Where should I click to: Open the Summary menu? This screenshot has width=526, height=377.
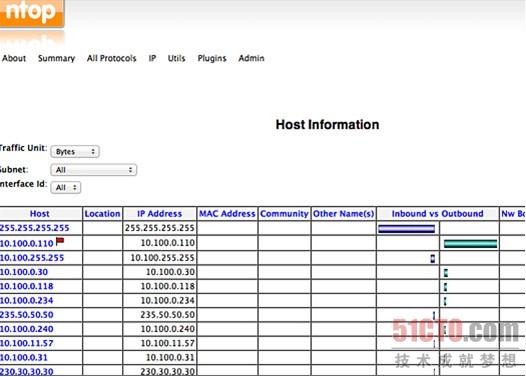coord(56,58)
